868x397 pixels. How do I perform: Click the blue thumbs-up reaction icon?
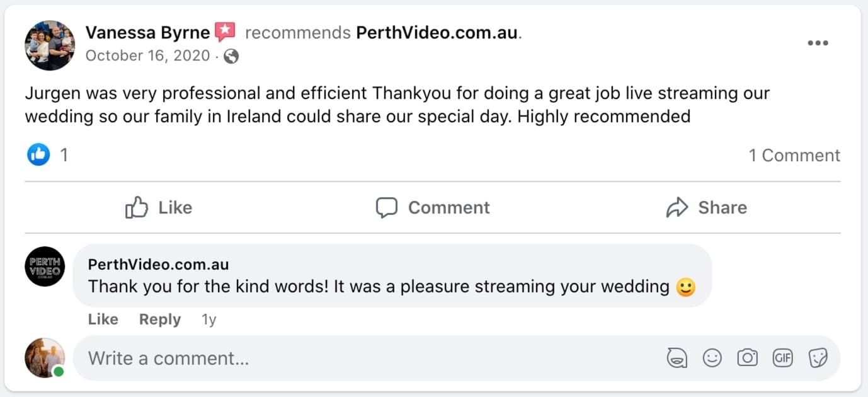38,155
